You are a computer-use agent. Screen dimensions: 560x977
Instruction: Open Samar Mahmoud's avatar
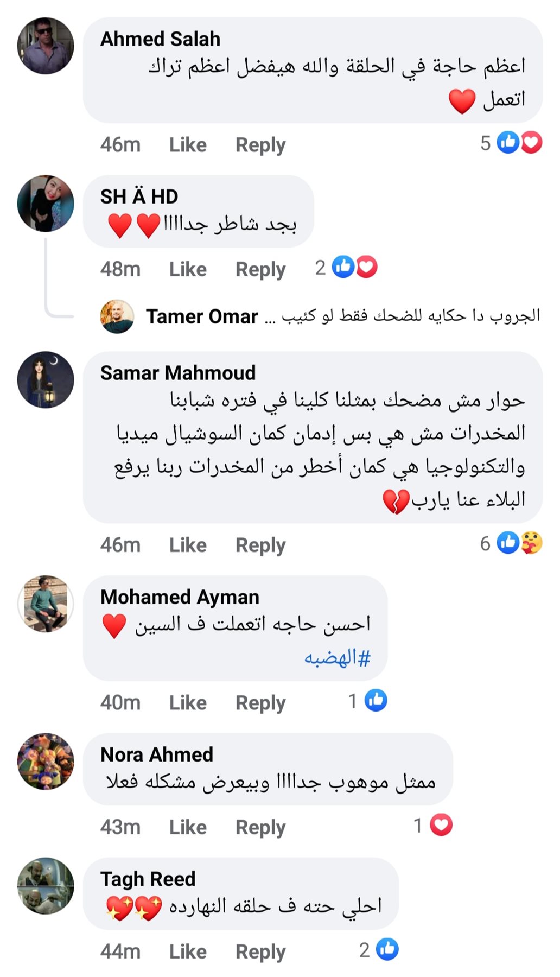(46, 380)
